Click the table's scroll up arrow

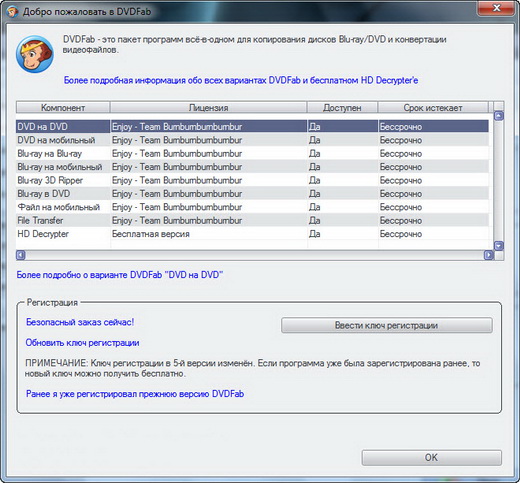[499, 116]
